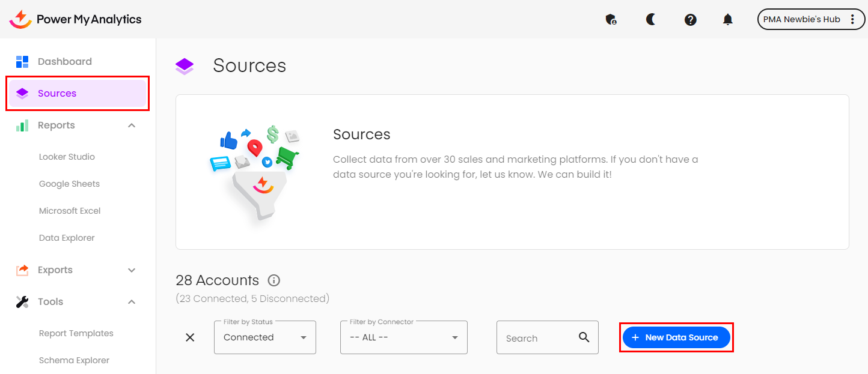Screen dimensions: 868x374
Task: Collapse the Reports section chevron
Action: coord(132,125)
